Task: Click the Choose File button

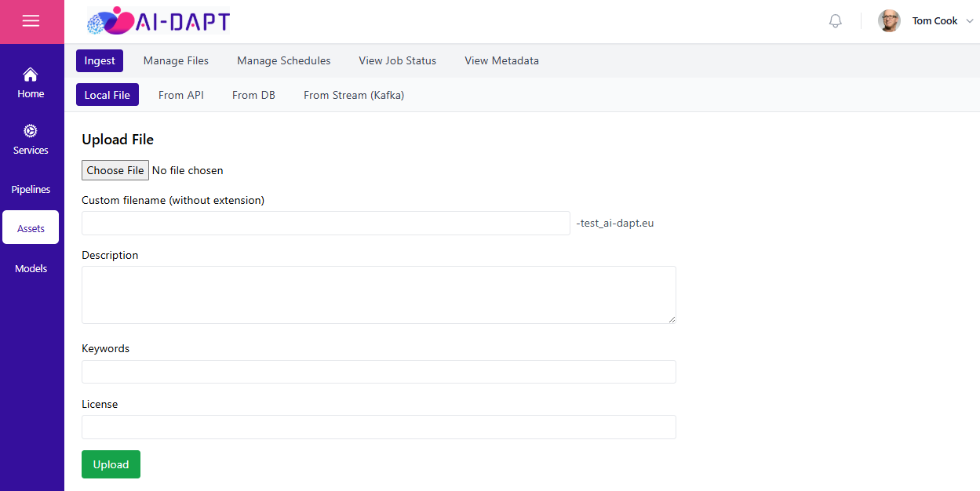Action: [115, 170]
